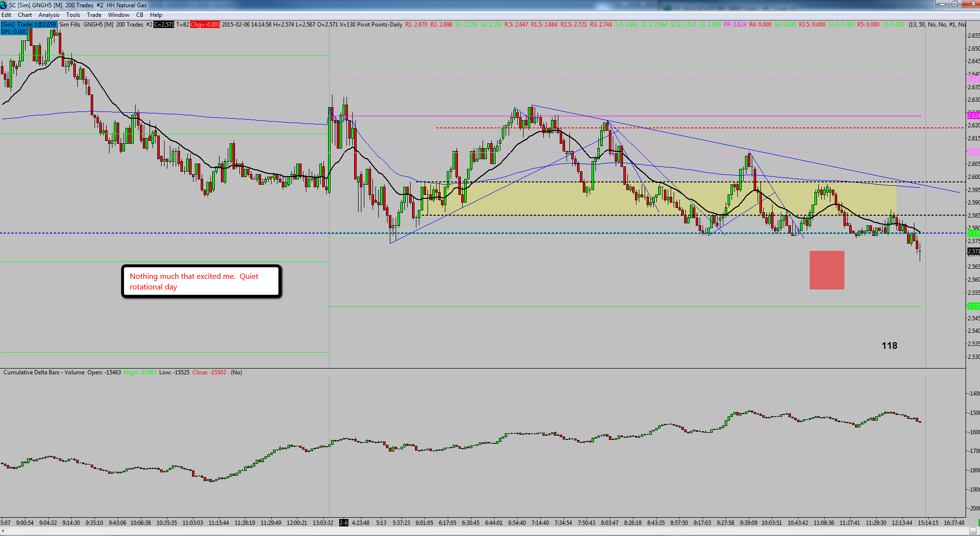This screenshot has width=980, height=536.
Task: Open the Window menu
Action: point(119,15)
